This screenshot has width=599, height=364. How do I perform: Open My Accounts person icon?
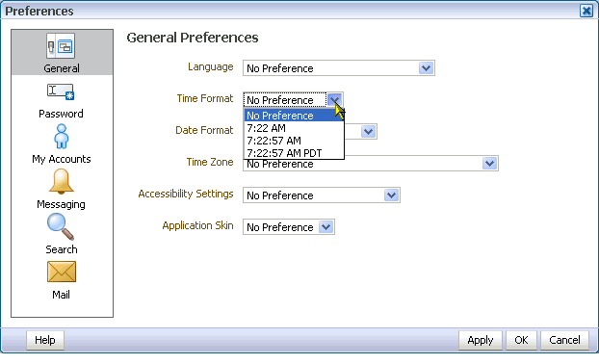pos(61,137)
